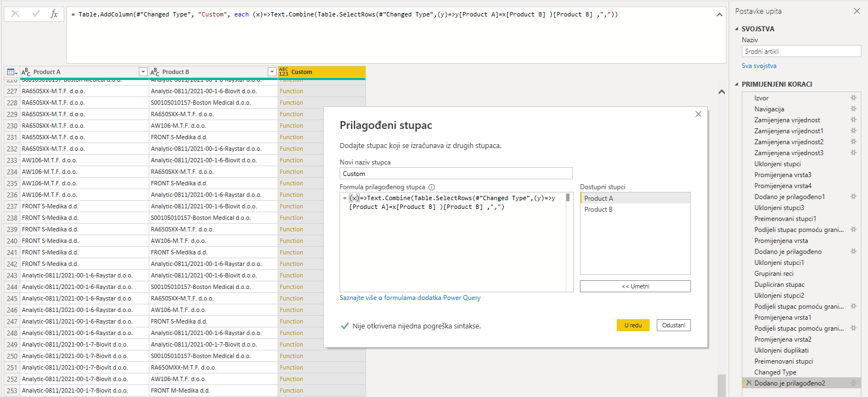868x397 pixels.
Task: Click Product A column type icon
Action: (26, 72)
